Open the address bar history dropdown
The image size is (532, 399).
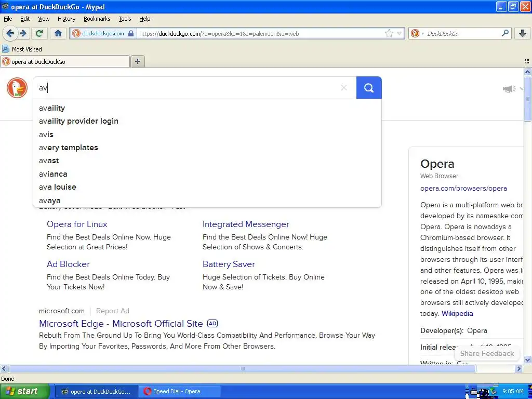400,33
